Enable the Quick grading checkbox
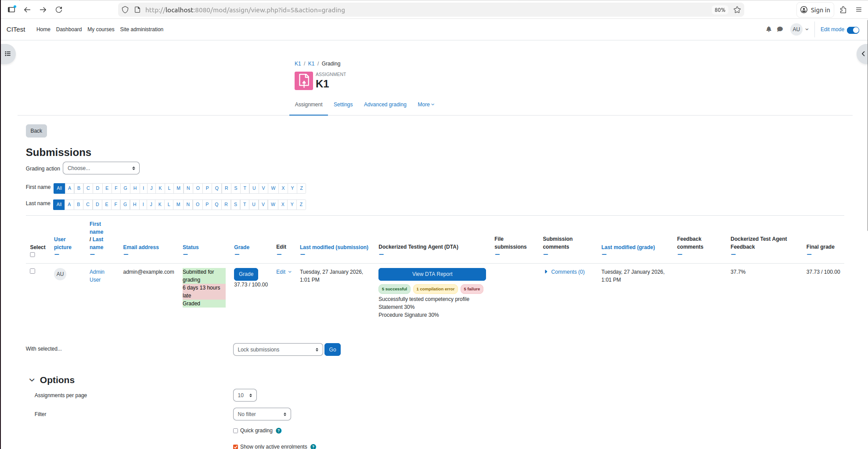The image size is (868, 449). coord(236,431)
